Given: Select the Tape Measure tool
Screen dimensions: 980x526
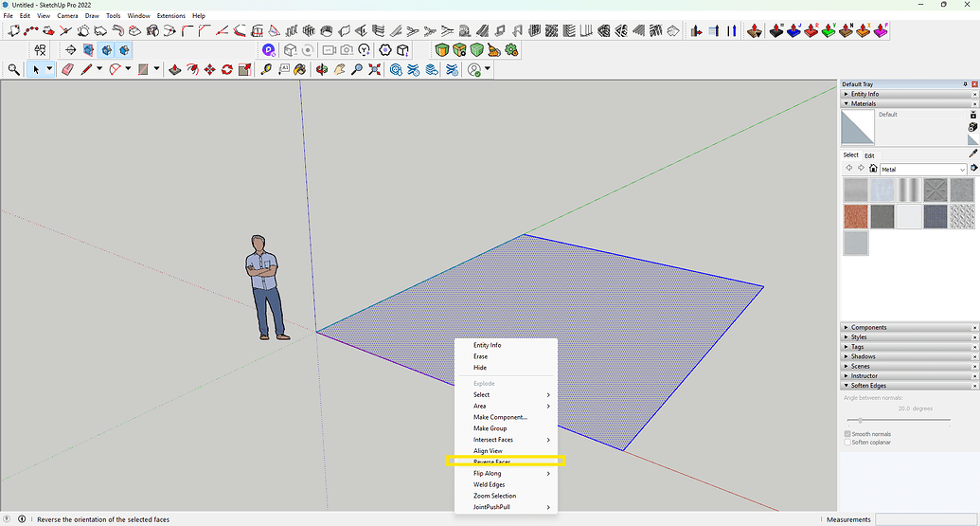Looking at the screenshot, I should click(x=266, y=69).
